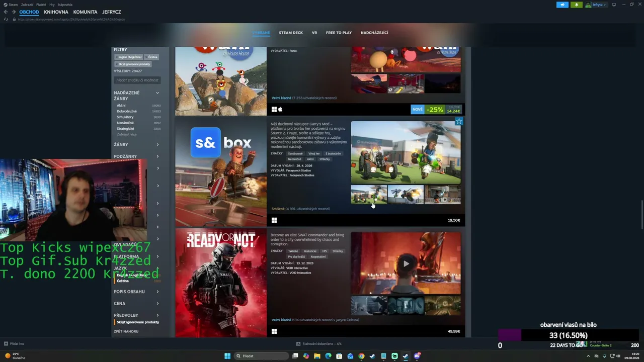The width and height of the screenshot is (644, 362).
Task: Open the Přátelé menu
Action: 41,5
